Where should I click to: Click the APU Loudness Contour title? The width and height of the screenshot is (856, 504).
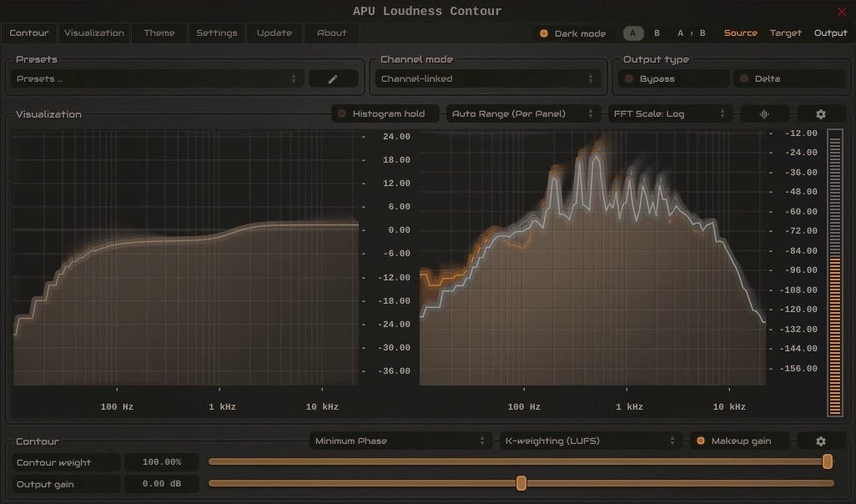click(427, 12)
